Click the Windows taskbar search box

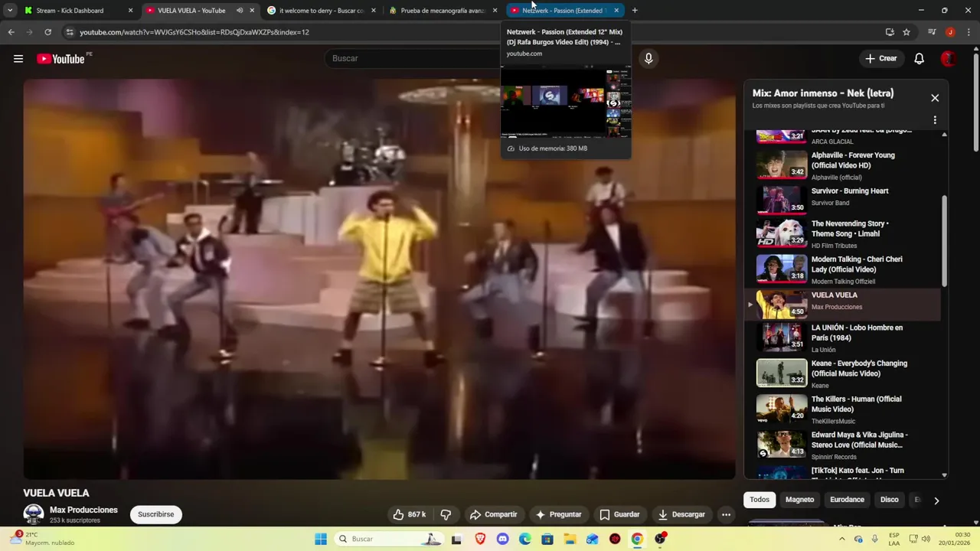coord(389,539)
